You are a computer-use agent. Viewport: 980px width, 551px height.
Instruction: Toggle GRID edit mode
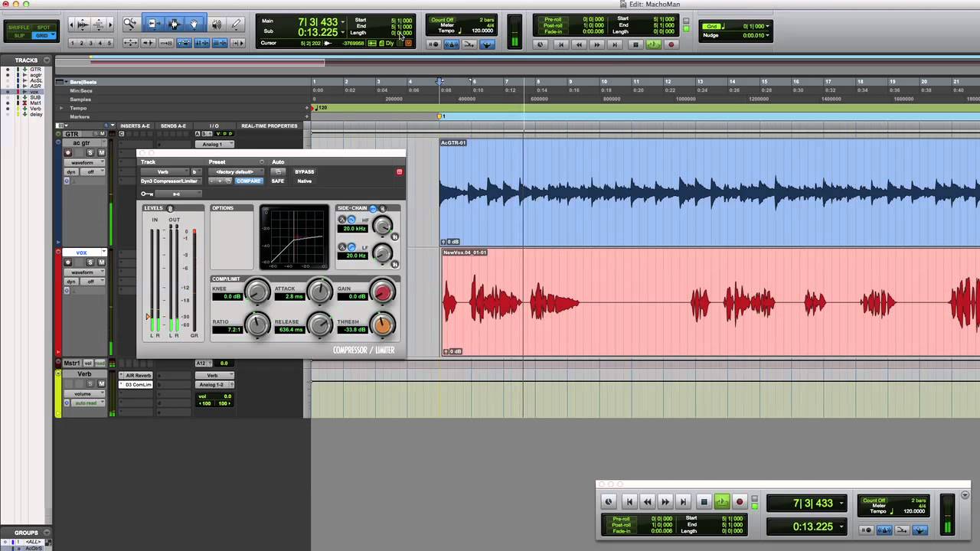(x=44, y=35)
